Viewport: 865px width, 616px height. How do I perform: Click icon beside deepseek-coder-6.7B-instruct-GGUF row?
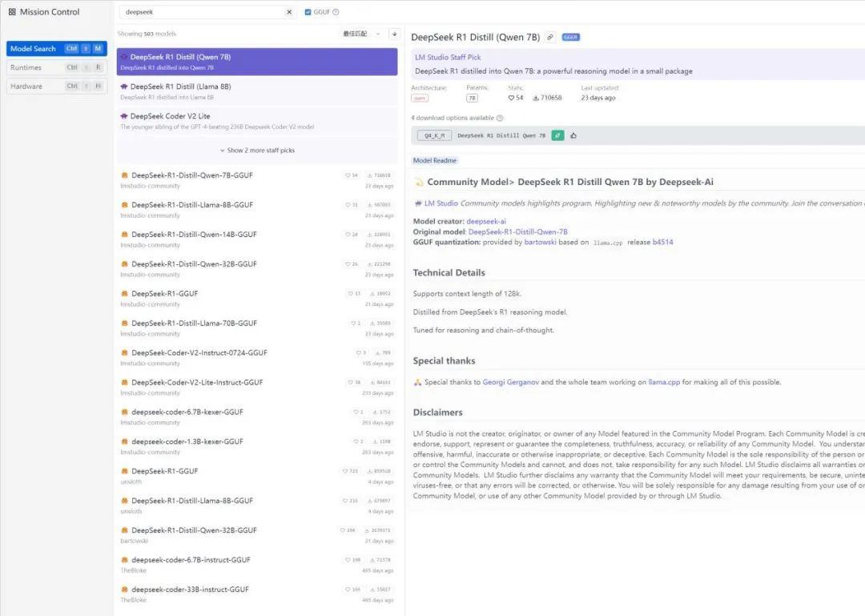(125, 560)
